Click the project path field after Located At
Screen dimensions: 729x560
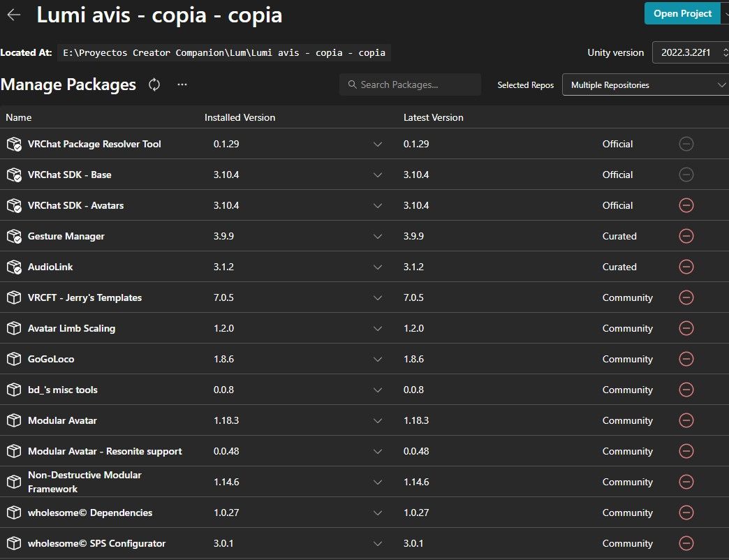(x=224, y=52)
